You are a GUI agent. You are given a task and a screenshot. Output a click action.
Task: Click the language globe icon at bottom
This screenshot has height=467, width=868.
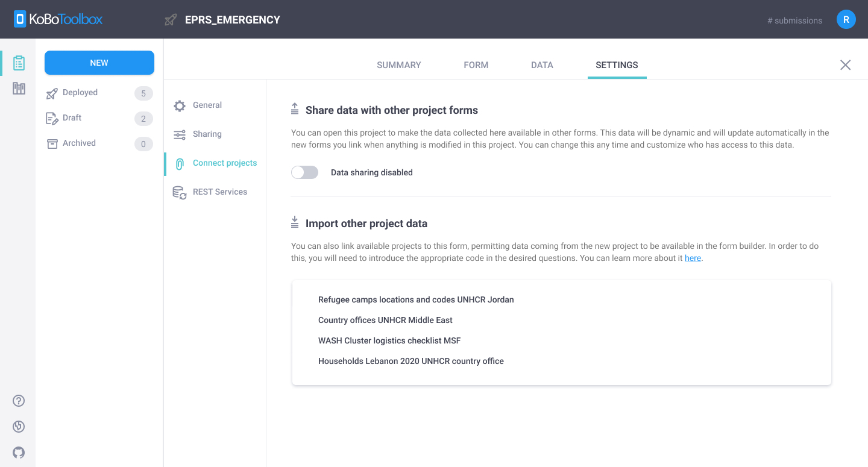tap(18, 426)
